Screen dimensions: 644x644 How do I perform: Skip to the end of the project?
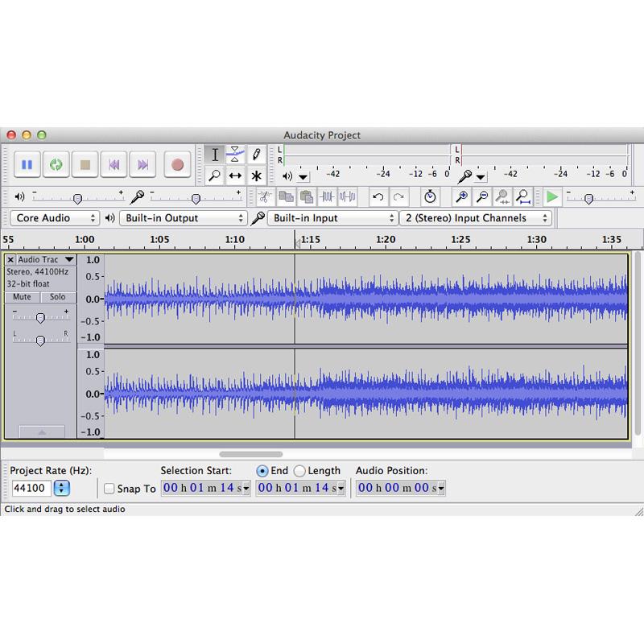(142, 165)
